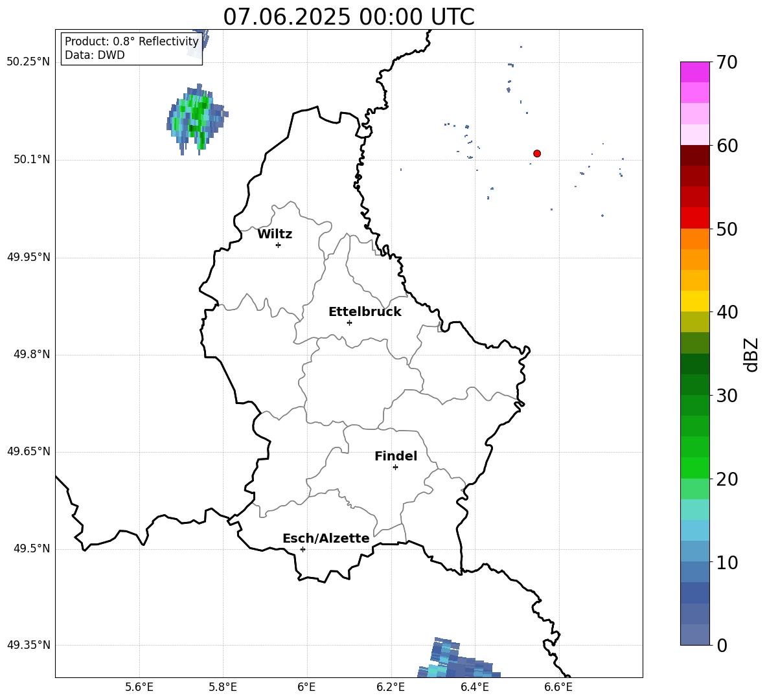The image size is (767, 700).
Task: Click the 49.95°N latitude label
Action: [x=29, y=256]
